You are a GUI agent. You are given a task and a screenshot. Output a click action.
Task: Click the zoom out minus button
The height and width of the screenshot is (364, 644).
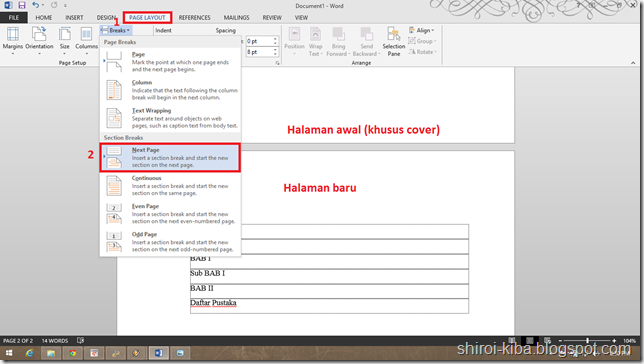click(x=559, y=341)
